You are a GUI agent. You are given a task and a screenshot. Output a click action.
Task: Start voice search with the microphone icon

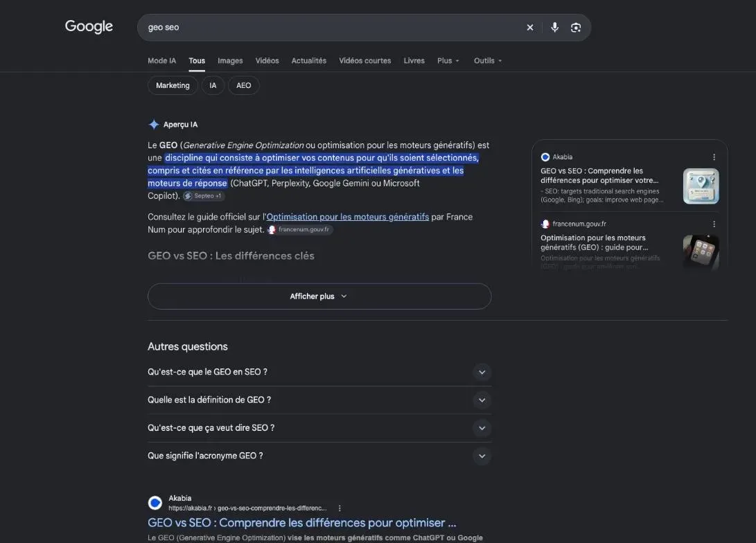pyautogui.click(x=555, y=28)
